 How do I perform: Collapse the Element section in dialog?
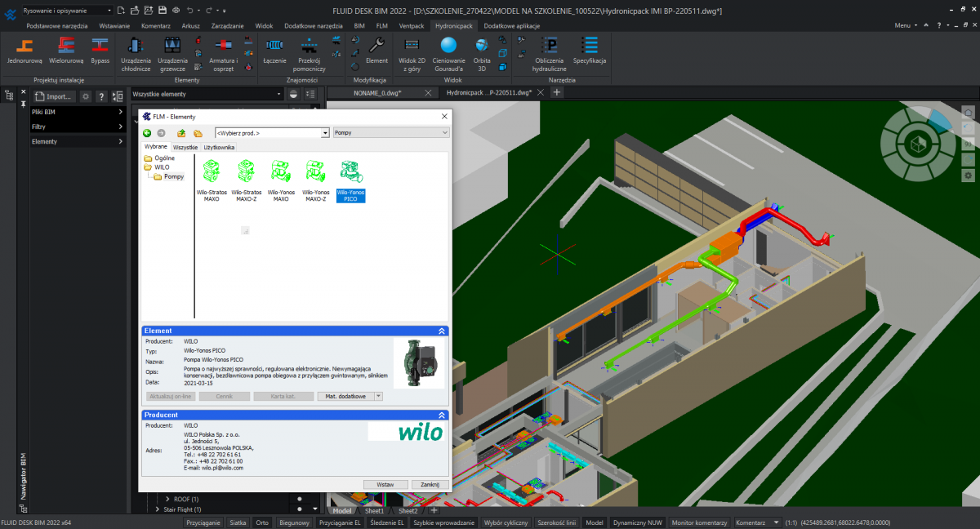point(442,331)
